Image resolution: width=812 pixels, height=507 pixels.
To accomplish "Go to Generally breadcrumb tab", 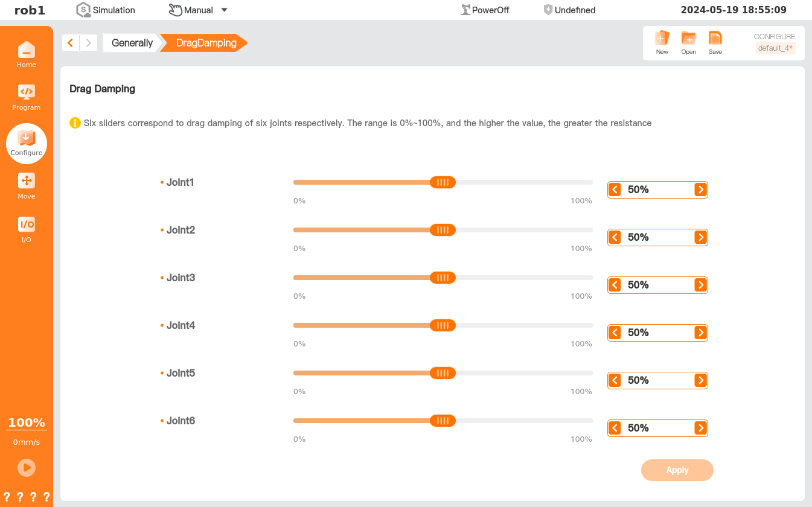I will [132, 43].
